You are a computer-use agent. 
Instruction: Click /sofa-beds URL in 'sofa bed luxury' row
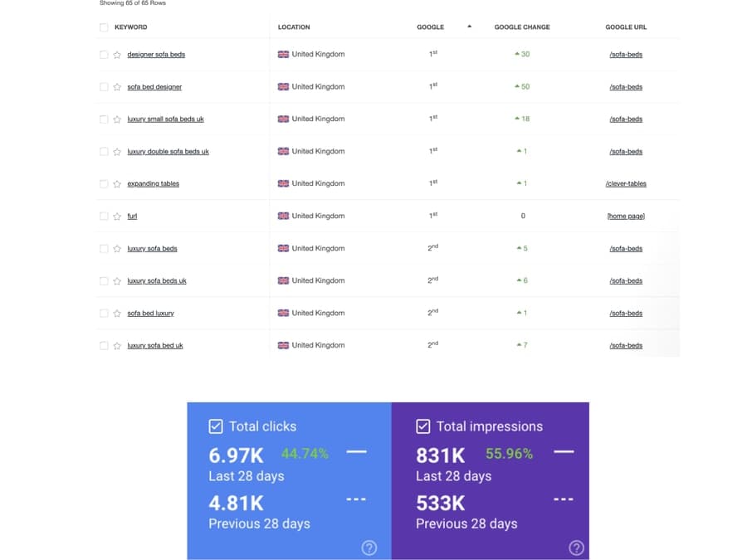[626, 314]
